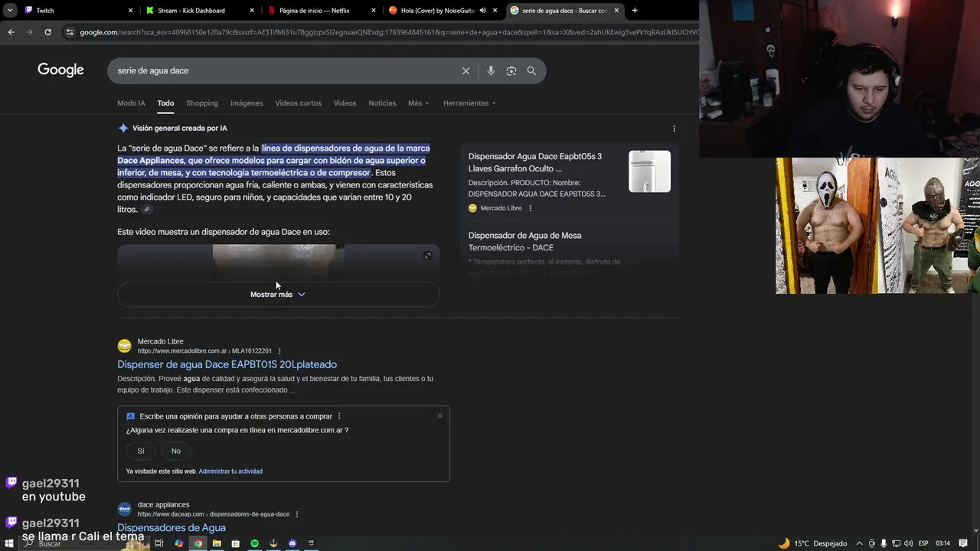Open the Google logo homepage

(60, 70)
